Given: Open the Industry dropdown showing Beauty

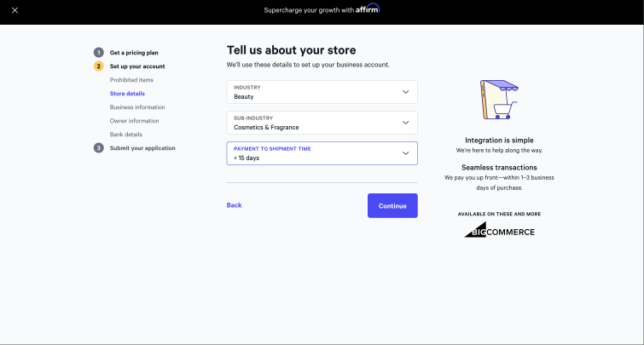Looking at the screenshot, I should (322, 92).
